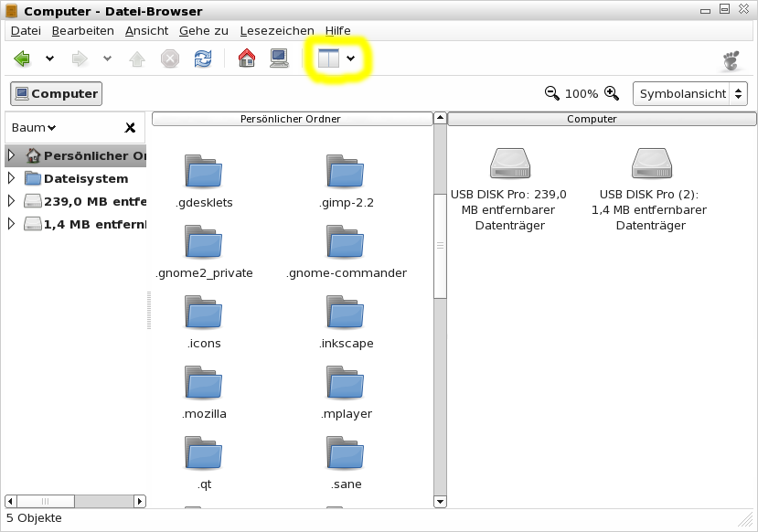Select Dateisystem in the tree
Viewport: 758px width, 532px height.
point(77,178)
